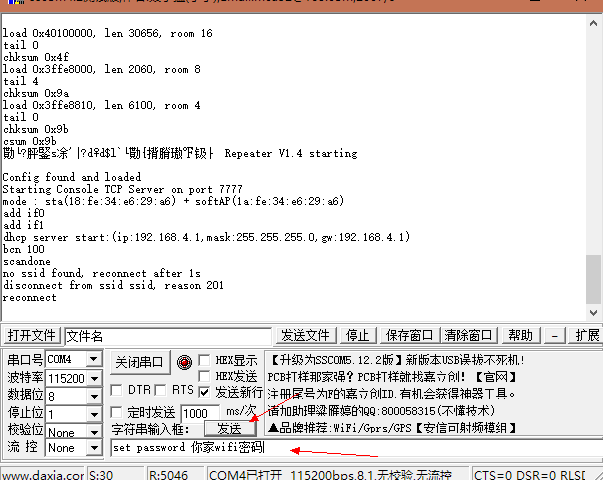The width and height of the screenshot is (603, 480).
Task: Click the 发送 send button
Action: [x=230, y=428]
